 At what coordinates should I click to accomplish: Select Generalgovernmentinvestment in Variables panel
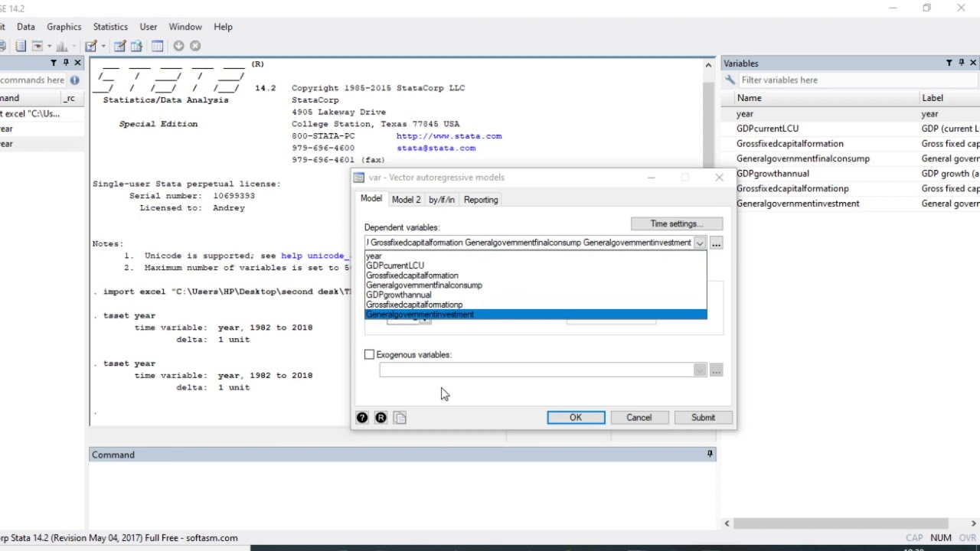pyautogui.click(x=798, y=204)
